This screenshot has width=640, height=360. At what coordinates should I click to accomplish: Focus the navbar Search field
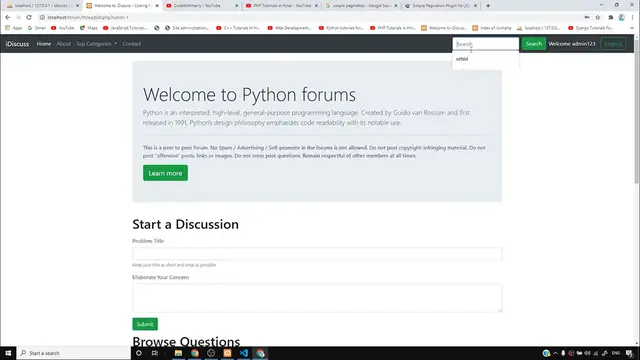[485, 44]
